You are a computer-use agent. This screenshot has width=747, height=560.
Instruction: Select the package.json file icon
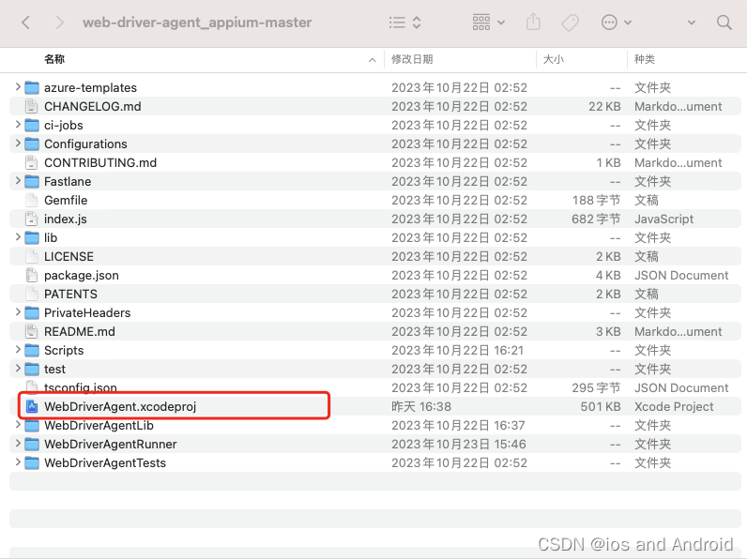click(x=32, y=275)
